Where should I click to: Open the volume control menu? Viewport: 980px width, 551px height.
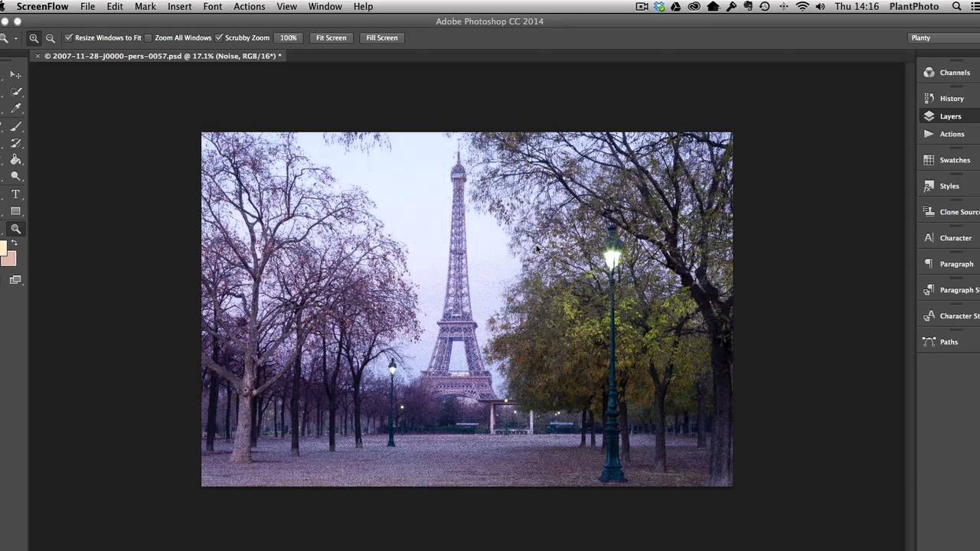(x=820, y=6)
